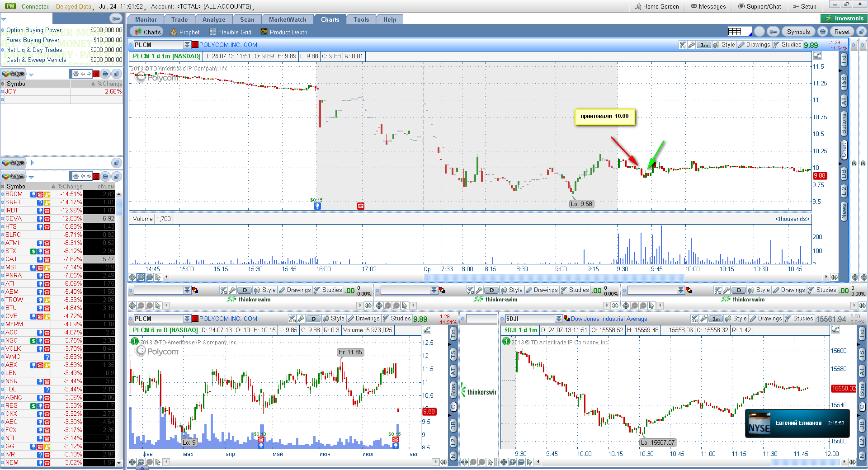Click the zoom-in magnifier under the top chart
This screenshot has height=470, width=868.
[141, 277]
